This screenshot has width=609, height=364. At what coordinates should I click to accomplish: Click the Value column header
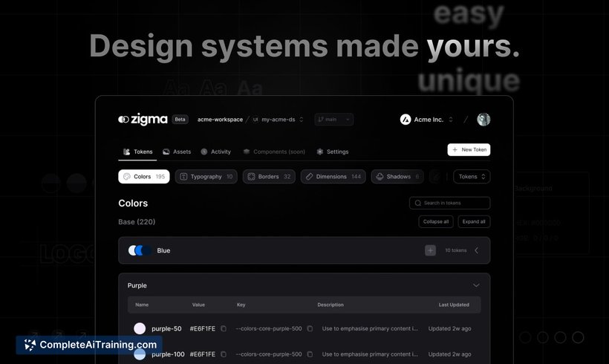point(198,305)
